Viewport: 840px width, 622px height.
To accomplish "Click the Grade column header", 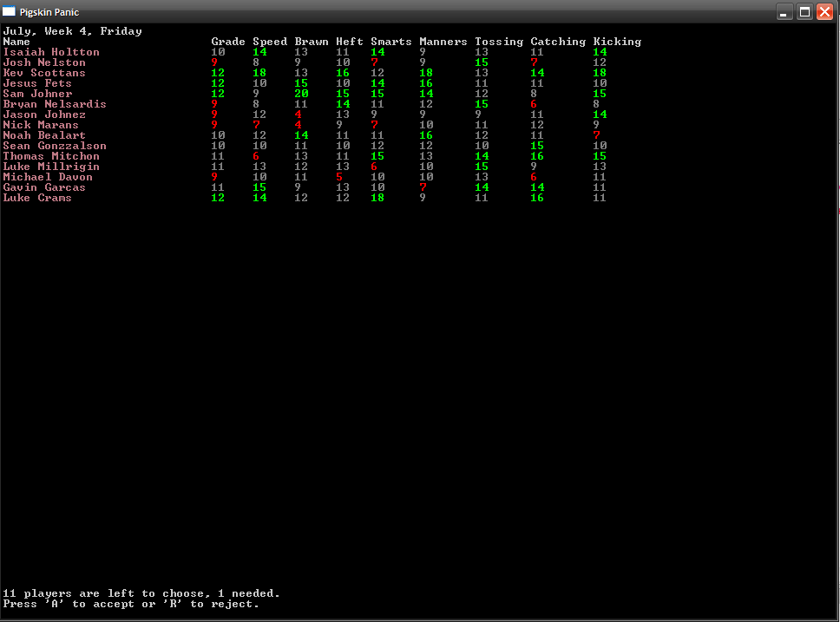I will pos(228,42).
